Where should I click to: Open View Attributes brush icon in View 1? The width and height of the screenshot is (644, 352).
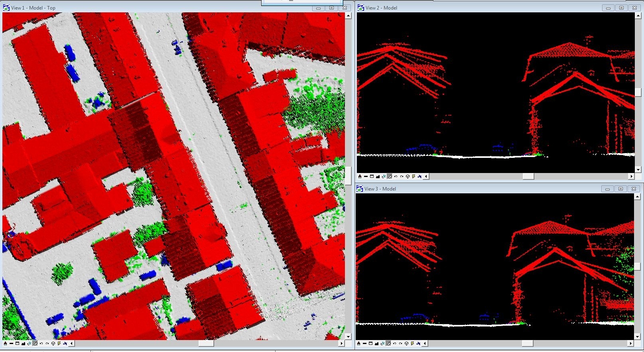5,343
